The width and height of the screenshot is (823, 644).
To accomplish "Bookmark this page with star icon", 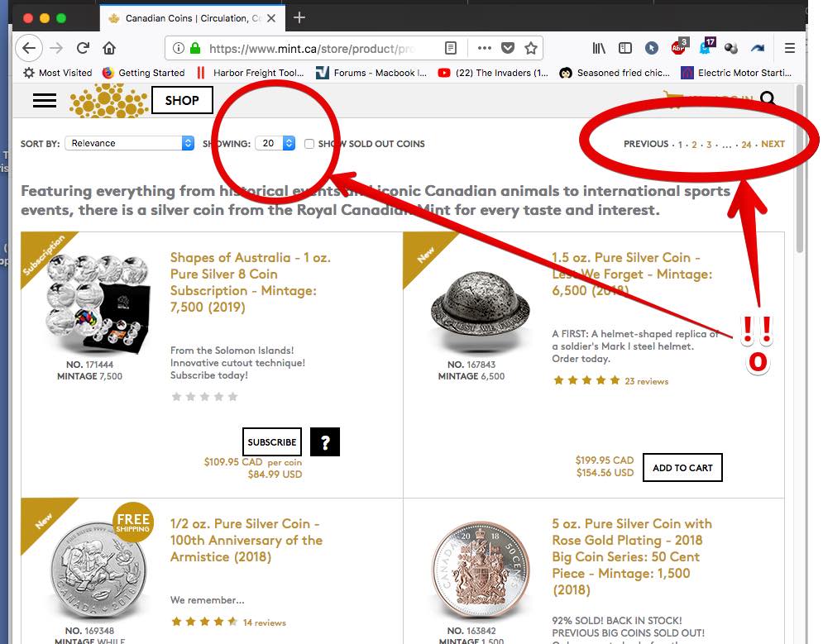I will (531, 48).
